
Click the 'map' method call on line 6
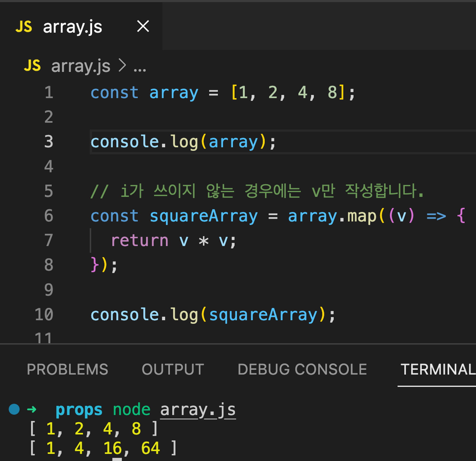(x=362, y=216)
